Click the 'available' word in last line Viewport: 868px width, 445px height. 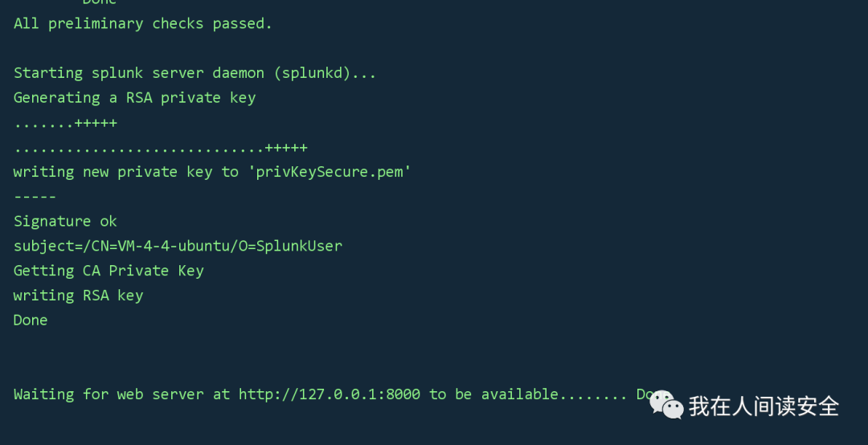[520, 394]
